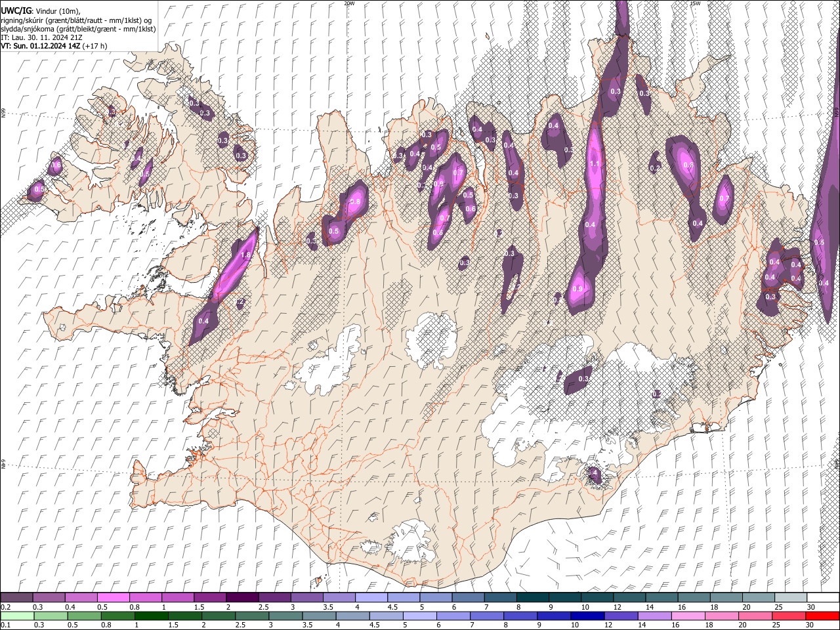
Task: Click the light green 0.1 swatch in the rain scale
Action: (x=16, y=616)
